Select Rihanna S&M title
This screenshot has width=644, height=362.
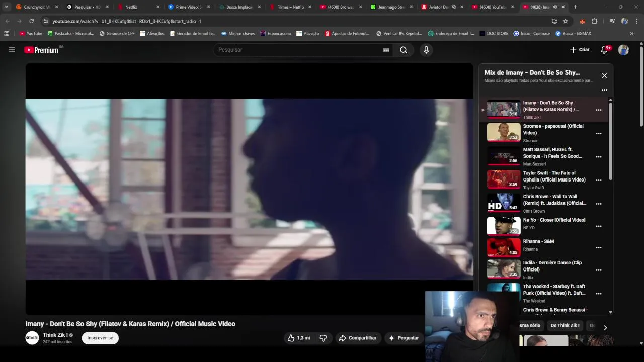[538, 241]
